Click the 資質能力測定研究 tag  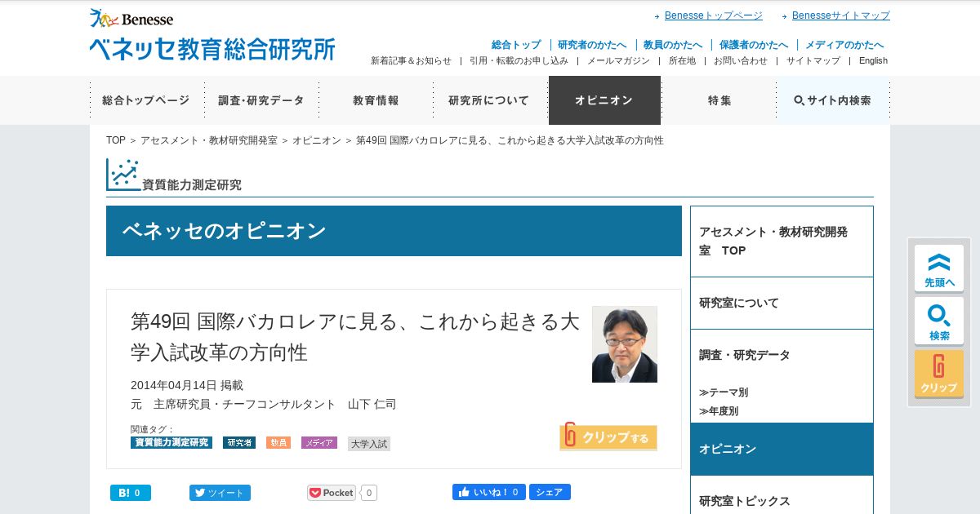coord(171,442)
